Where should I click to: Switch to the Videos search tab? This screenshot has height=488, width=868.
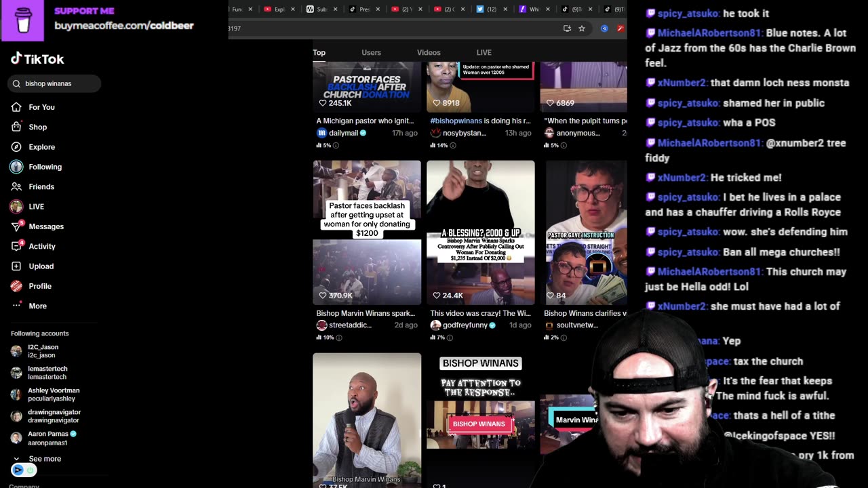[x=429, y=52]
